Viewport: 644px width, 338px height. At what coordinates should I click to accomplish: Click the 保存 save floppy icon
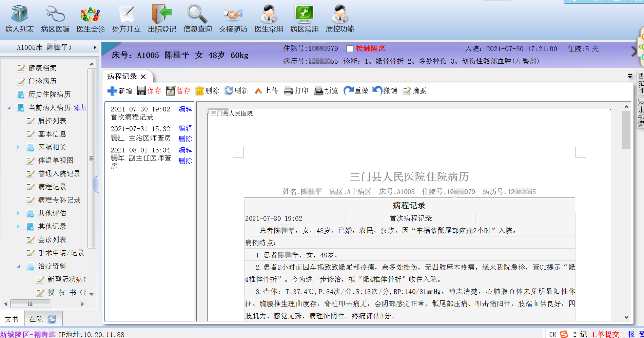pos(141,91)
